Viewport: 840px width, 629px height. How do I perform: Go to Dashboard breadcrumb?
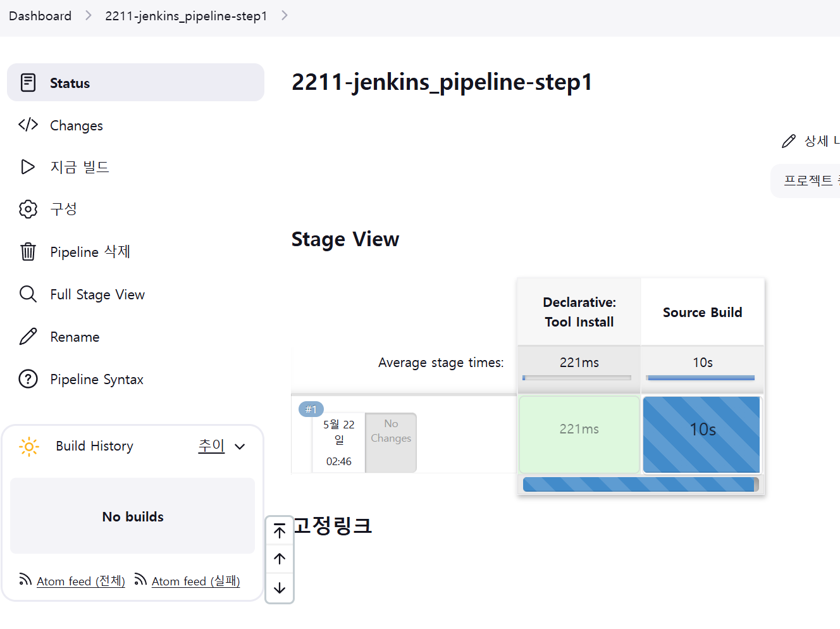[x=40, y=16]
